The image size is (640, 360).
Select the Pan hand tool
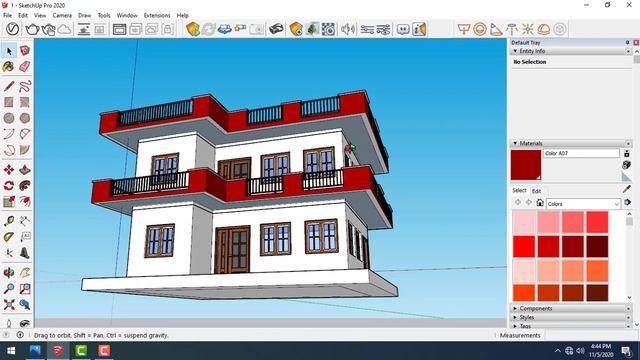24,273
